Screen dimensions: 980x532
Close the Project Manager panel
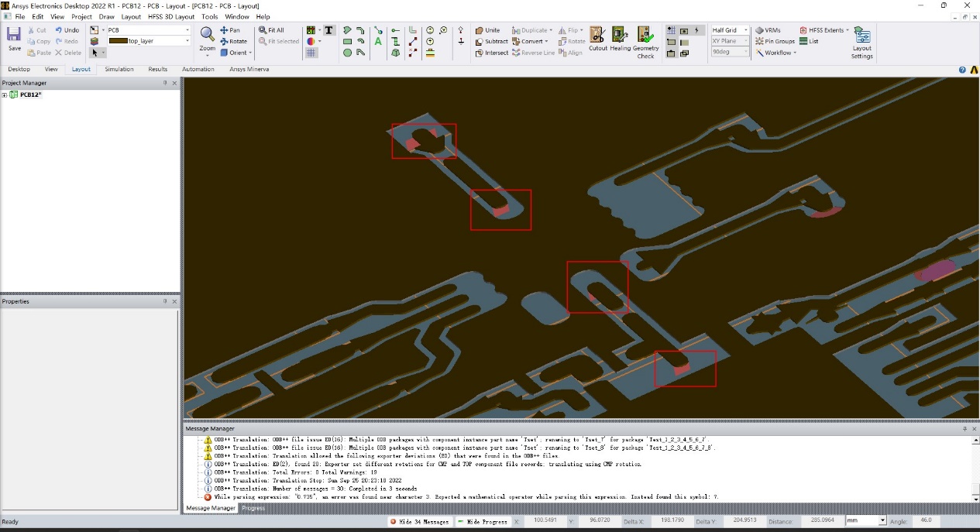click(174, 83)
